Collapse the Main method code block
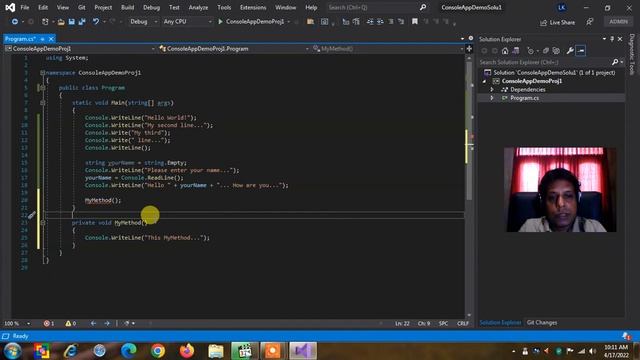The height and width of the screenshot is (360, 640). click(42, 103)
